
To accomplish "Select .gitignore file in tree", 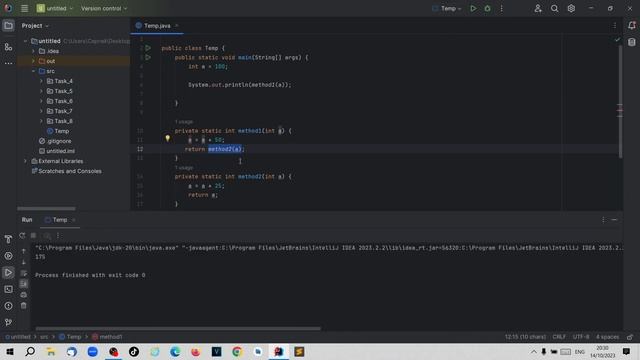I will point(55,141).
